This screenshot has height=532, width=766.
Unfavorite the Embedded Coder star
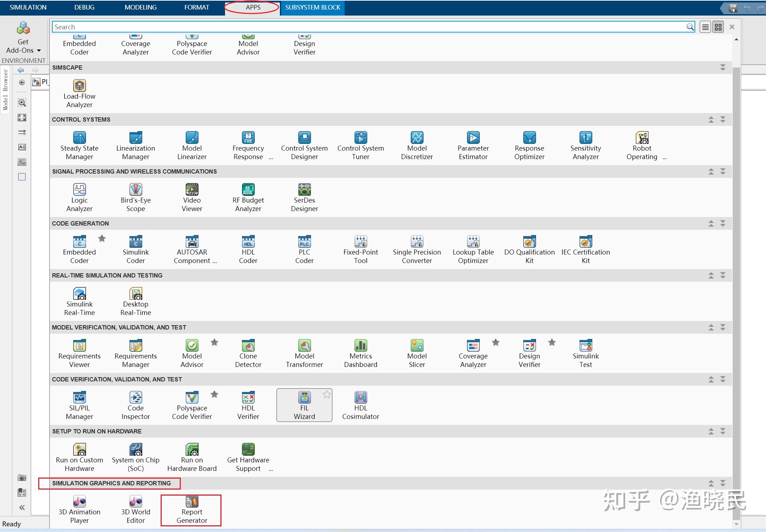point(102,239)
